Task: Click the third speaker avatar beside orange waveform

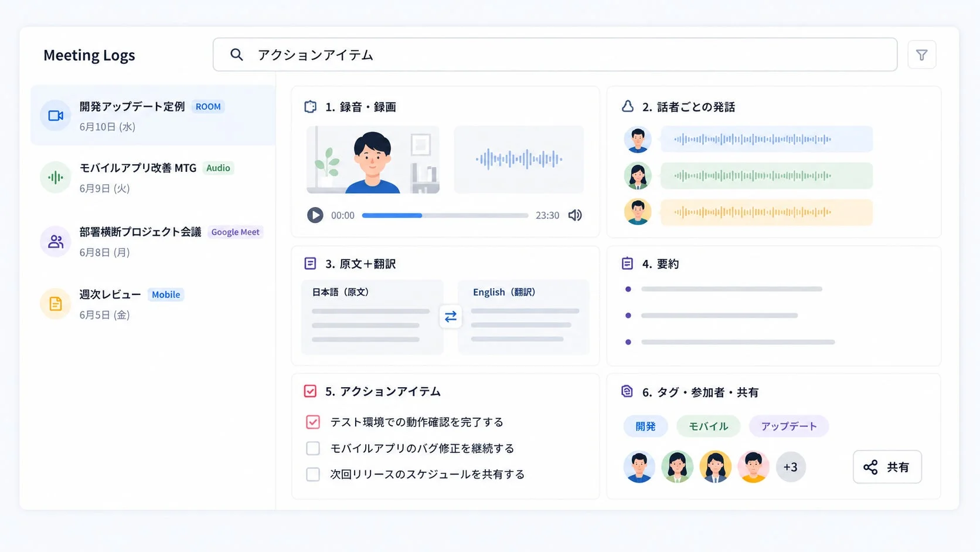Action: point(638,212)
